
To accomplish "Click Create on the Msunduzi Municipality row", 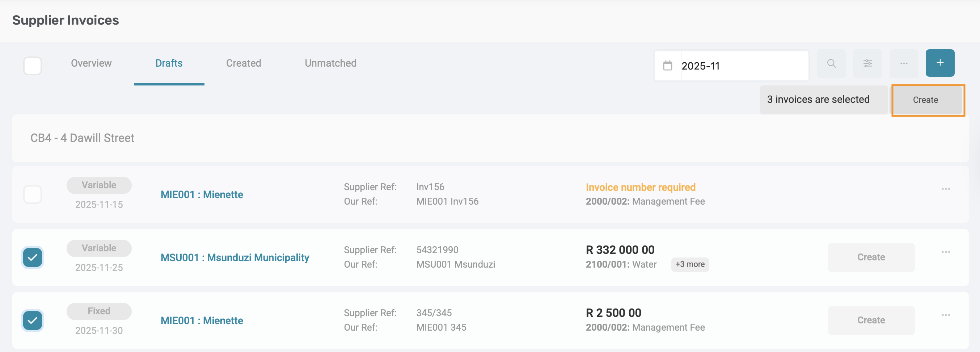I will click(x=871, y=257).
